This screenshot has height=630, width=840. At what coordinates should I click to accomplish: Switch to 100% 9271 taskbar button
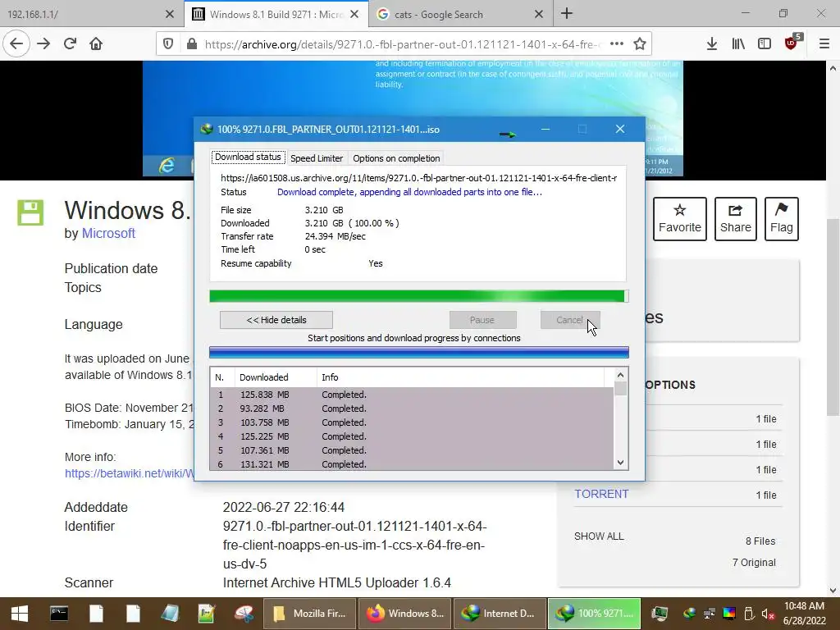tap(595, 614)
